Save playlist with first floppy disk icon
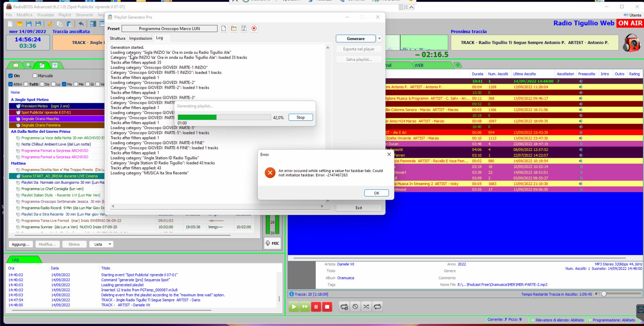The image size is (644, 326). [29, 24]
